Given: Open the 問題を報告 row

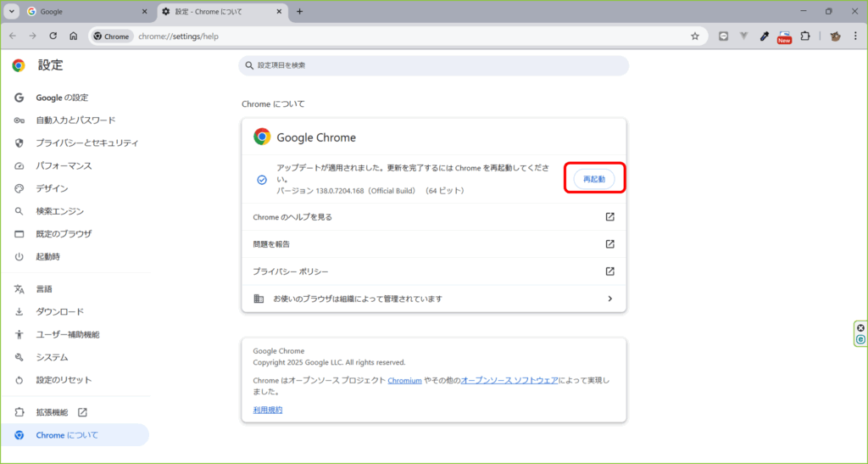Looking at the screenshot, I should pyautogui.click(x=433, y=244).
